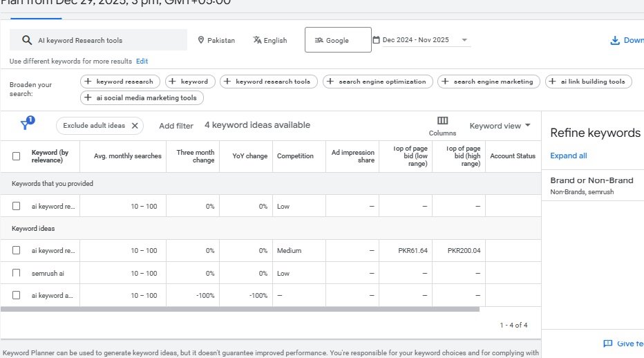Screen dimensions: 644x358
Task: Add 'keyword' chip to broaden search
Action: [189, 82]
